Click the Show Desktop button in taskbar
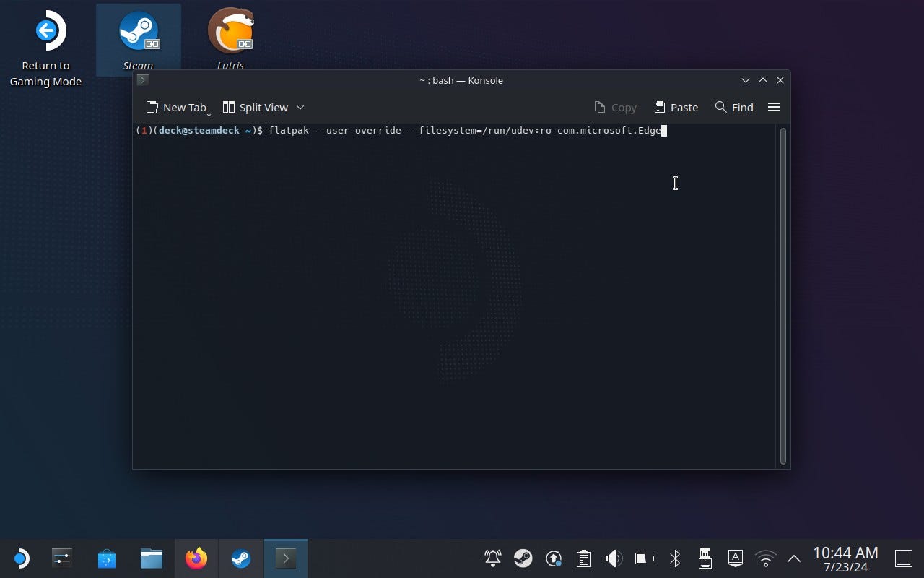Image resolution: width=924 pixels, height=578 pixels. (x=904, y=558)
